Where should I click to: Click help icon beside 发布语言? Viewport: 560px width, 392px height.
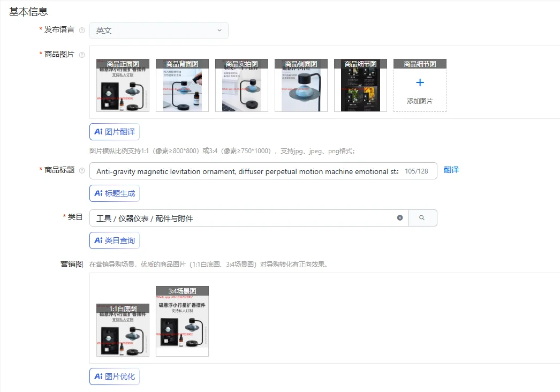(x=82, y=31)
